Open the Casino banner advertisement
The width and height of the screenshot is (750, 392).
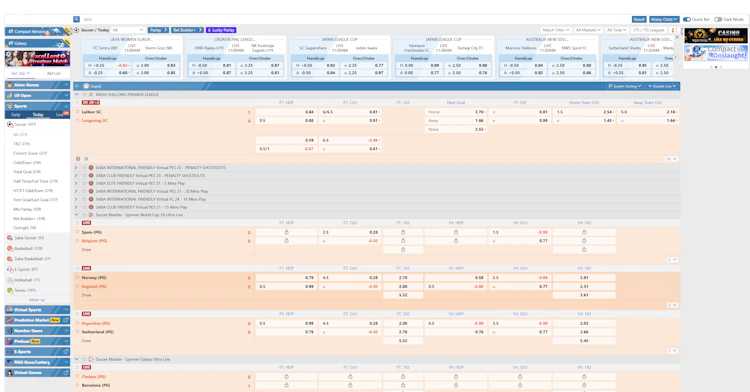(716, 35)
